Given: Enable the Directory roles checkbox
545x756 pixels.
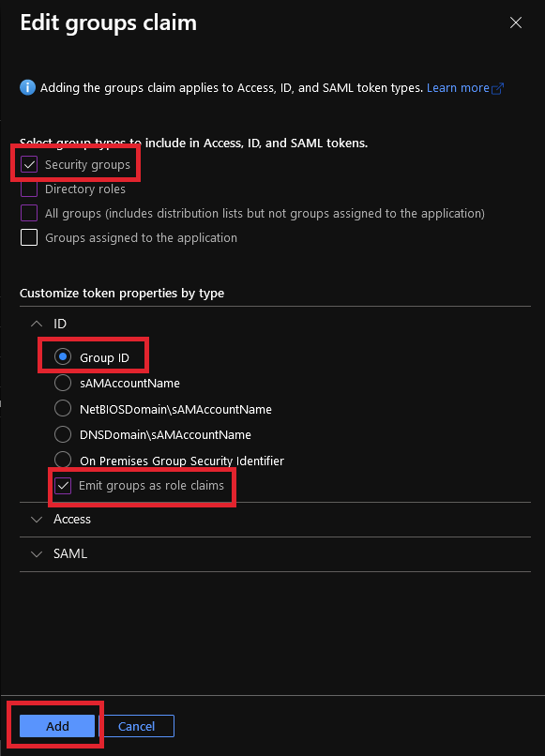Looking at the screenshot, I should click(x=29, y=189).
